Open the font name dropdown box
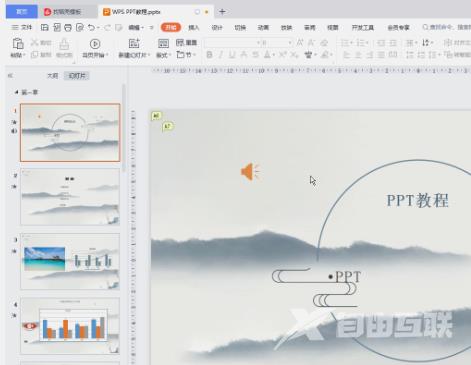 pyautogui.click(x=232, y=43)
